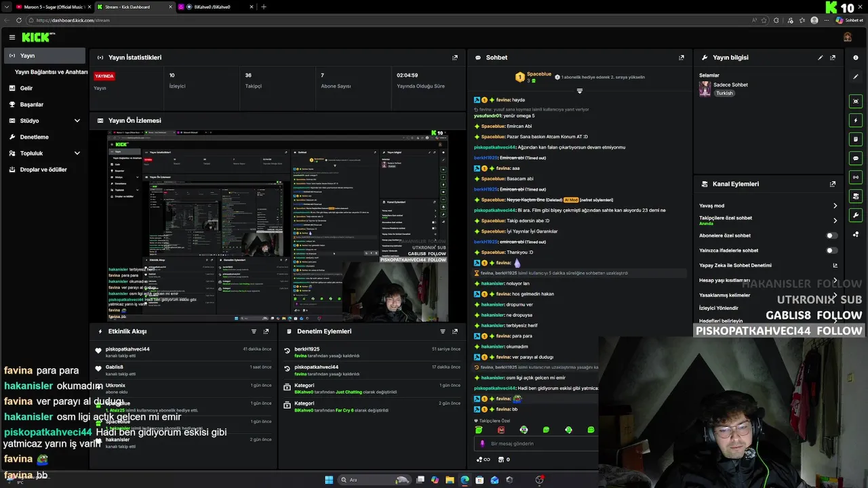Open Denetleme in the sidebar
Viewport: 868px width, 488px height.
[45, 137]
